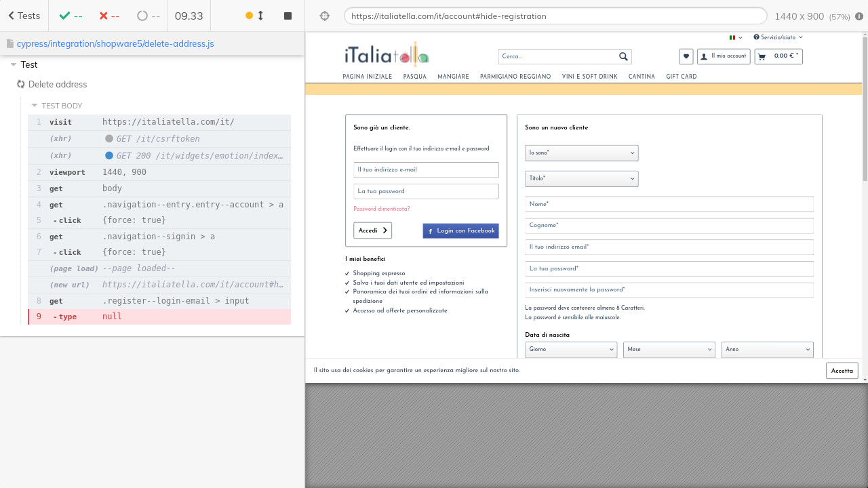Click the iTaliatella logo

click(386, 54)
